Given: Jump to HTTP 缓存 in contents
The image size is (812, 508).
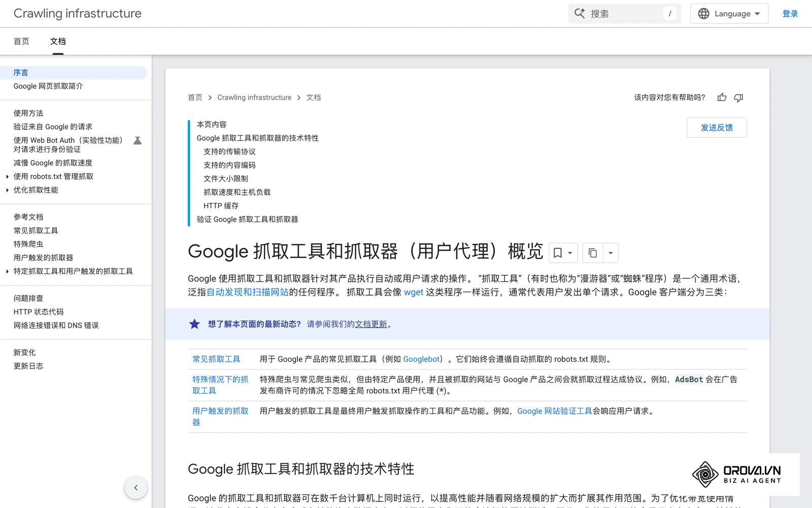Looking at the screenshot, I should (221, 206).
